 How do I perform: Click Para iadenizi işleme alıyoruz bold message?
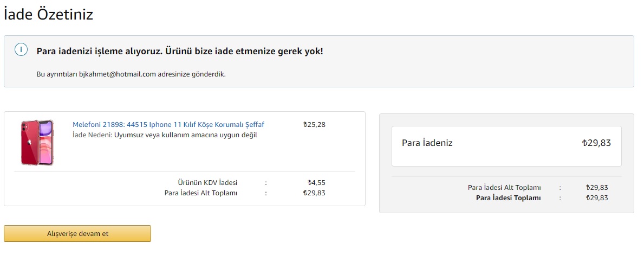coord(180,52)
